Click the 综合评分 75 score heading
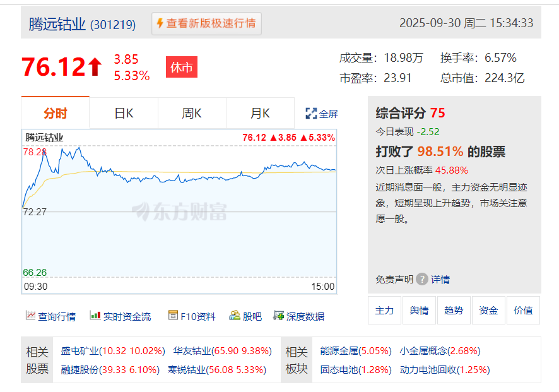559x392 pixels. [410, 113]
